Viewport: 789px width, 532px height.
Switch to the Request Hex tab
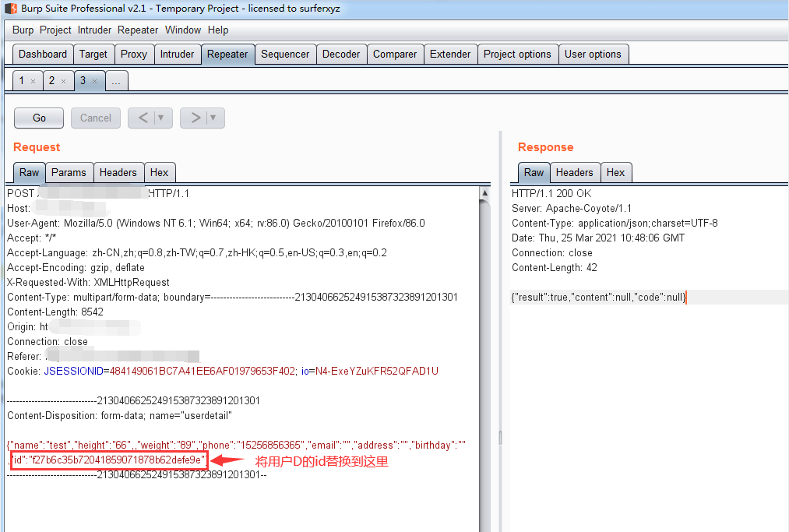tap(160, 173)
